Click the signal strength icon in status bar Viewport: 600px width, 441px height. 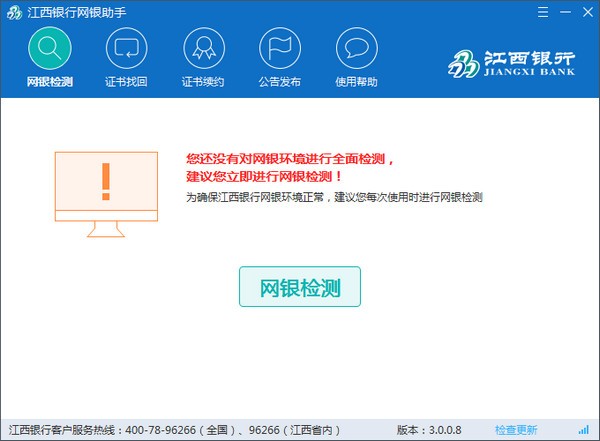pyautogui.click(x=584, y=430)
